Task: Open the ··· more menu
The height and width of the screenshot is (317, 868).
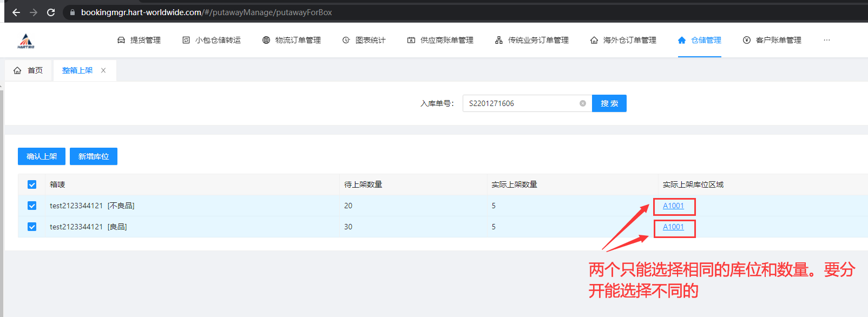Action: [826, 40]
